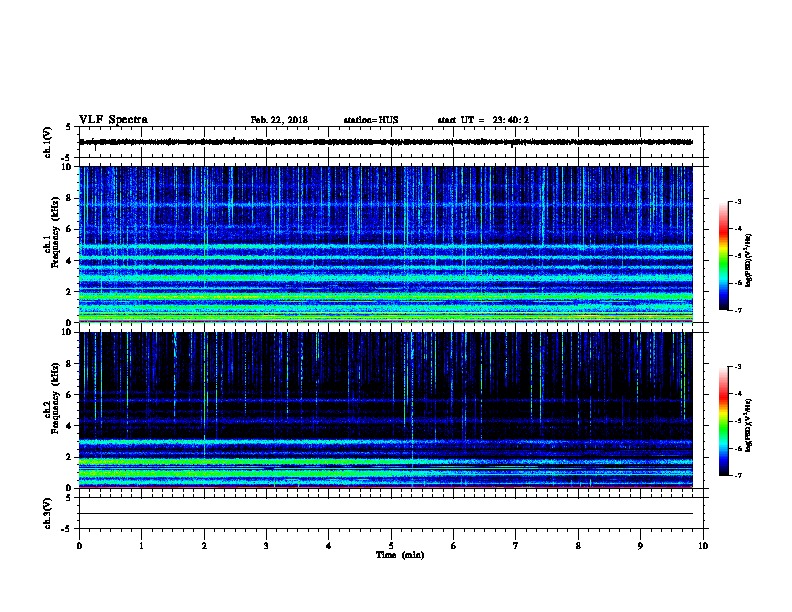Click the "station=HUS" label
Screen dimensions: 792x612
(x=371, y=120)
